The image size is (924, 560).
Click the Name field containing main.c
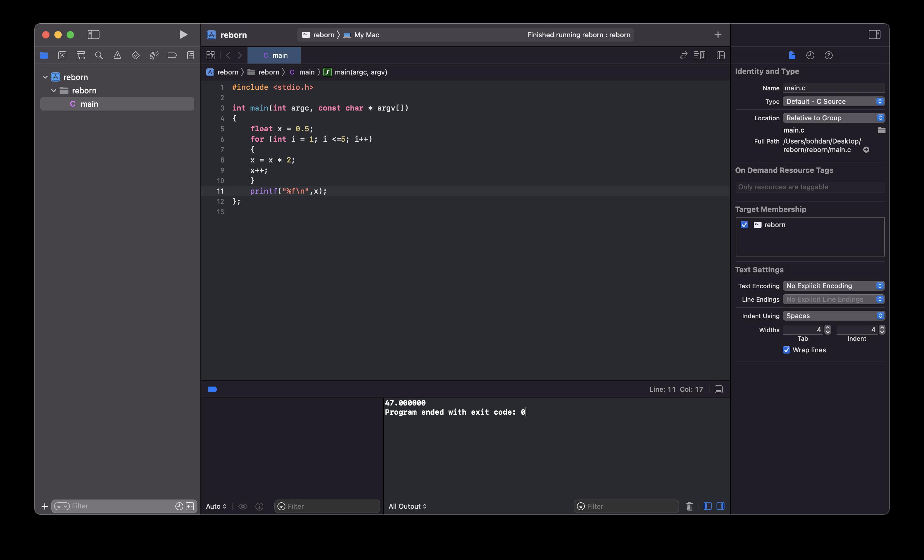833,88
